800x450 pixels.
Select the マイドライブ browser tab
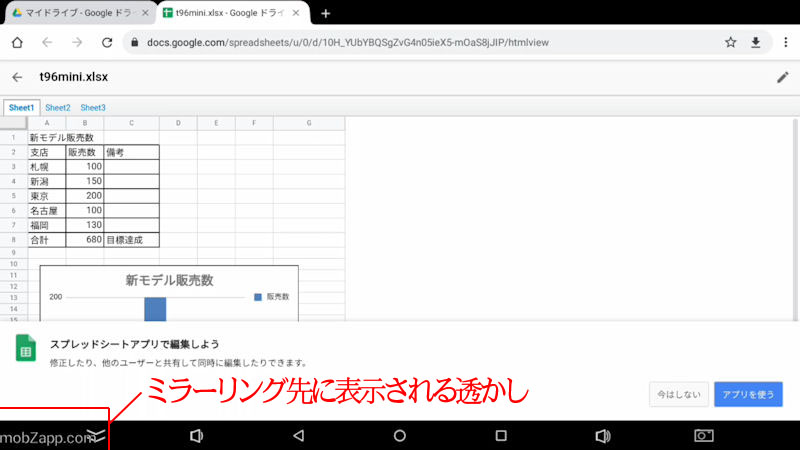tap(76, 13)
